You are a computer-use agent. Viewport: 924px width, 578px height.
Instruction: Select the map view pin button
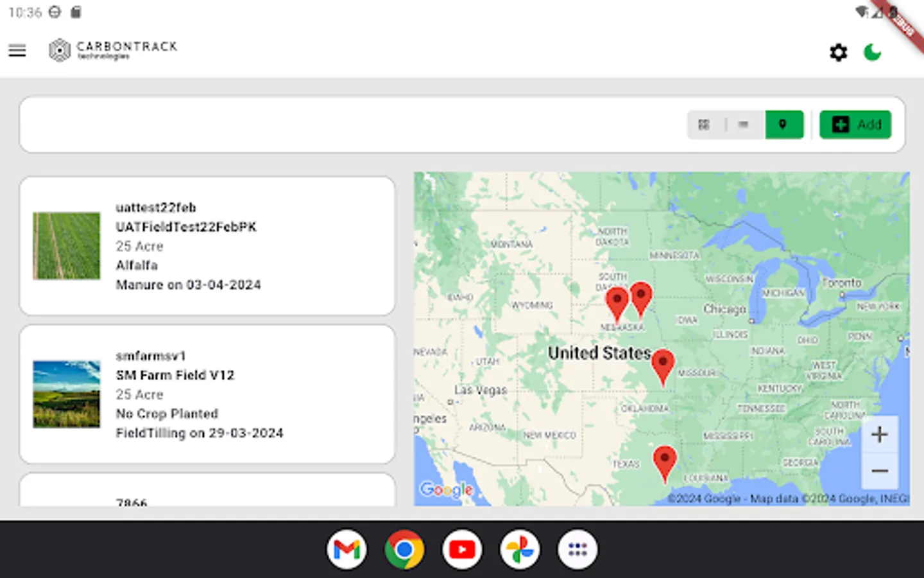coord(783,125)
